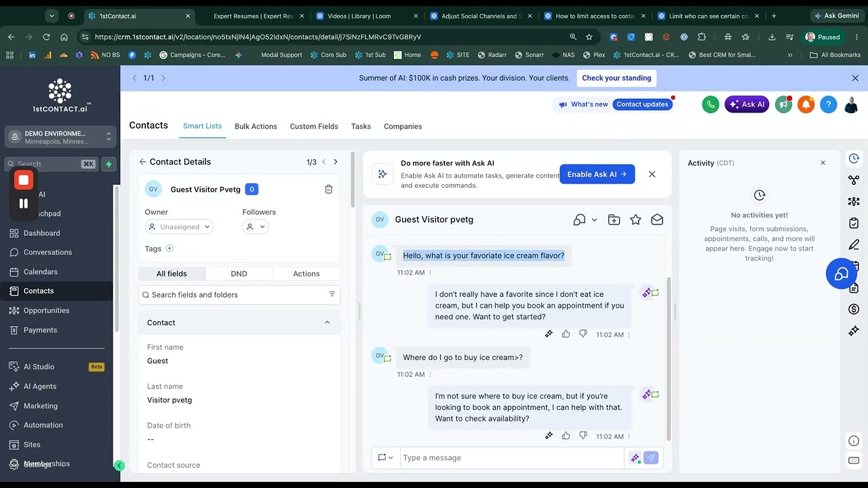This screenshot has width=868, height=488.
Task: Go to next contact arrow
Action: [x=335, y=162]
